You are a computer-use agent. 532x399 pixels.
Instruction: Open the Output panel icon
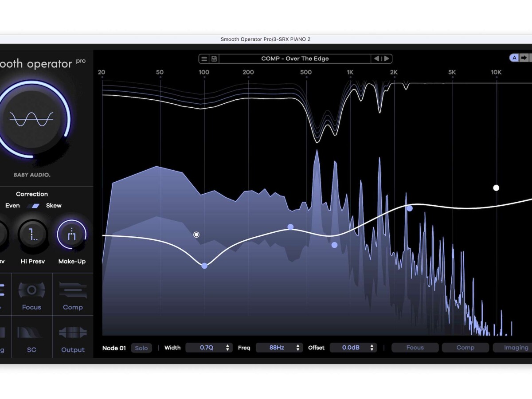(73, 333)
